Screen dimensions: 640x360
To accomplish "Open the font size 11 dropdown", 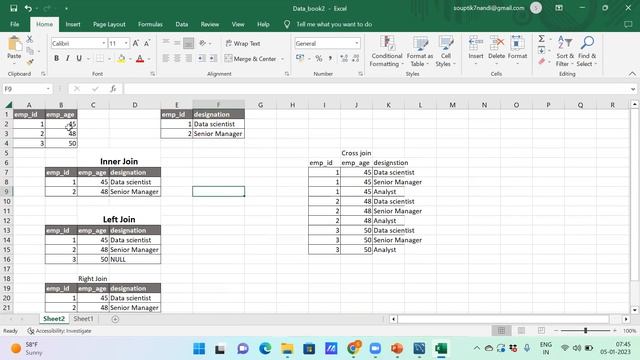I will pyautogui.click(x=126, y=43).
